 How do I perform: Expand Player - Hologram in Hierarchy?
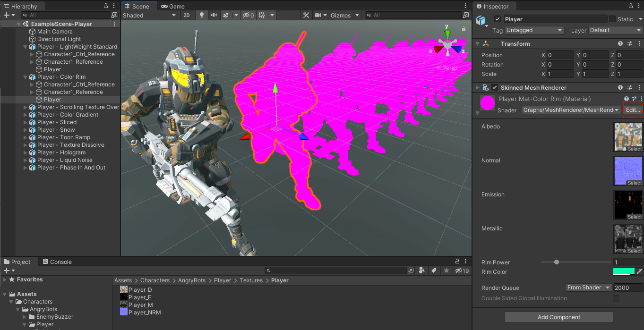coord(26,152)
